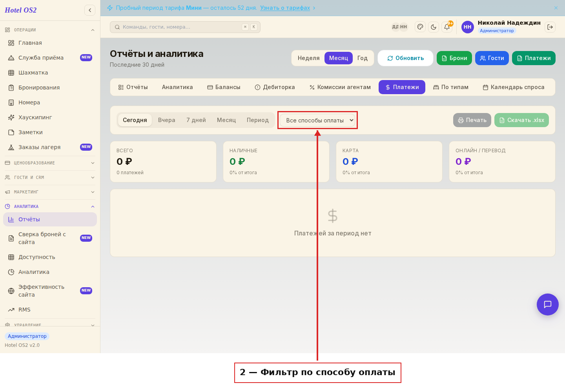Follow the Узнать о тарифах link
The image size is (565, 392).
[x=285, y=8]
